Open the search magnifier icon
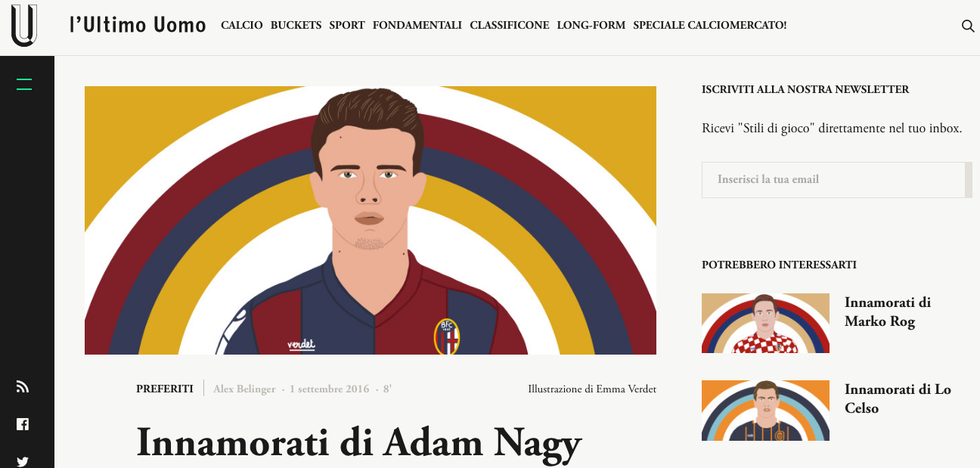980x468 pixels. (x=967, y=26)
